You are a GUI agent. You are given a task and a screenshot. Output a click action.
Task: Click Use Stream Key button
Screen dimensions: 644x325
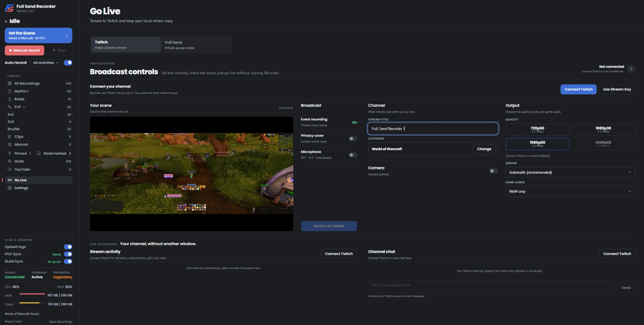pos(617,89)
